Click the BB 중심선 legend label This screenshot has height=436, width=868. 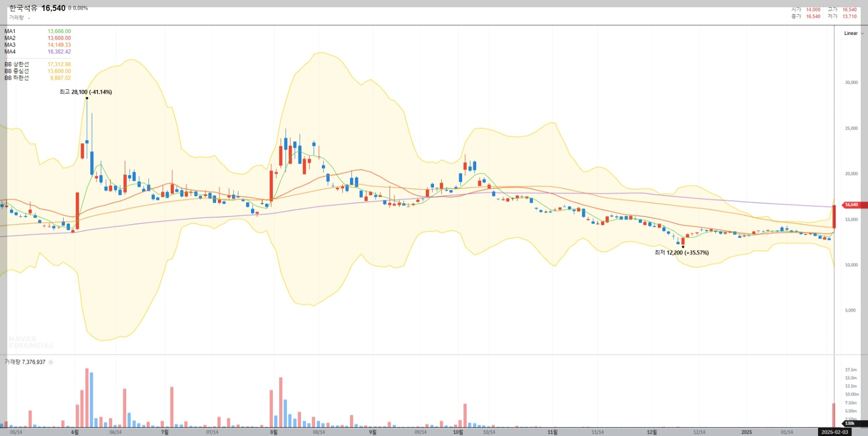point(17,71)
